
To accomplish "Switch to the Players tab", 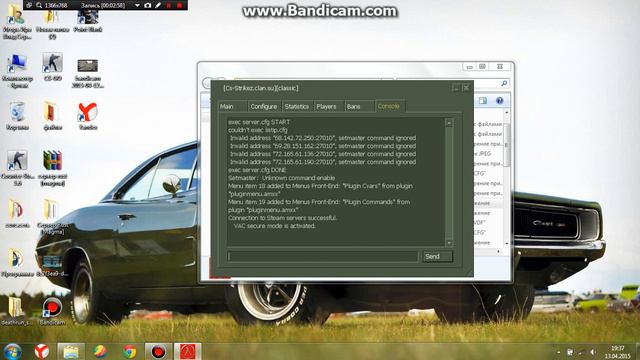I will tap(327, 107).
